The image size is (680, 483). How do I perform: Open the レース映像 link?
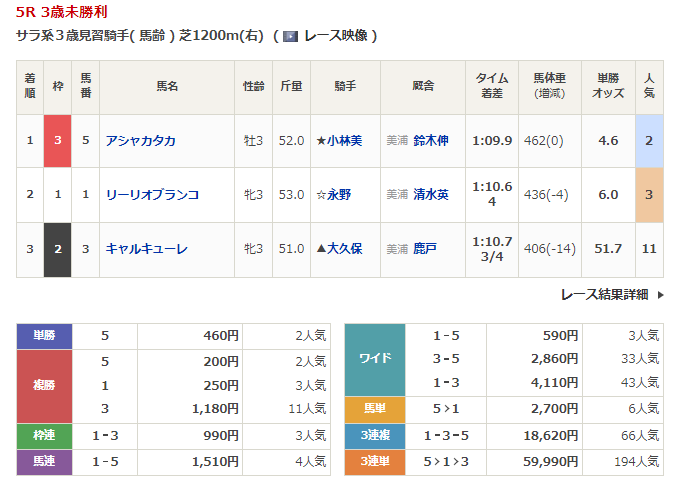335,36
